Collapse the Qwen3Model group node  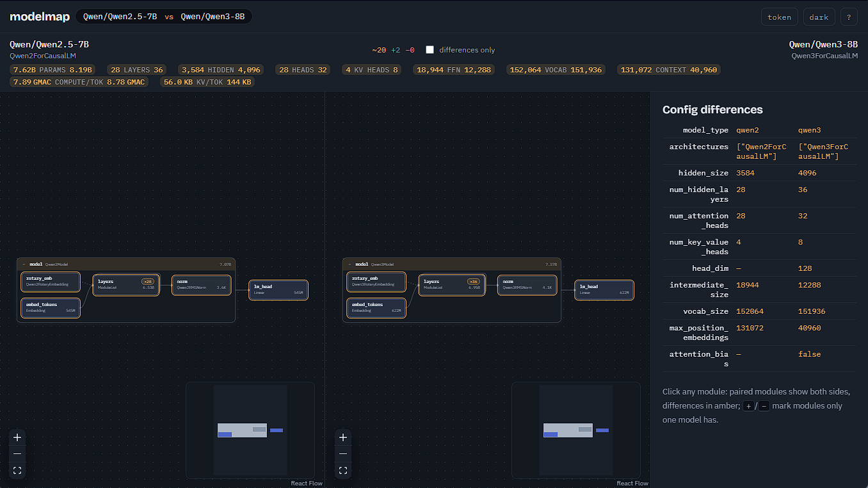click(350, 264)
